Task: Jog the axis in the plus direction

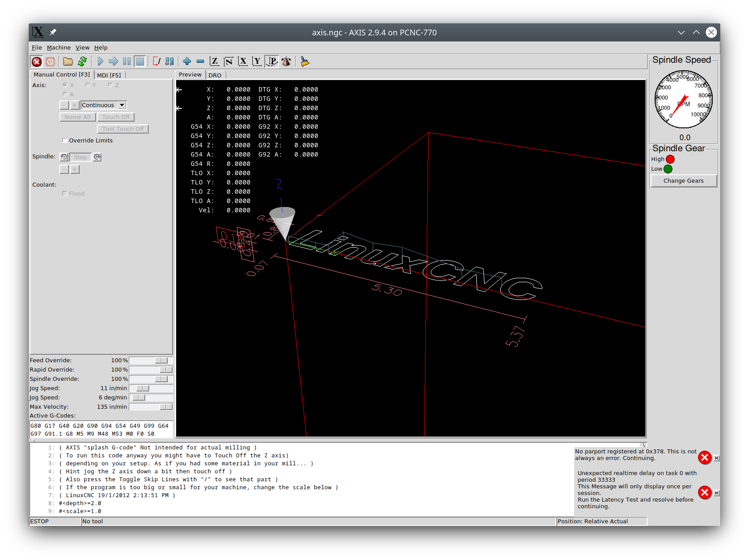Action: (x=75, y=105)
